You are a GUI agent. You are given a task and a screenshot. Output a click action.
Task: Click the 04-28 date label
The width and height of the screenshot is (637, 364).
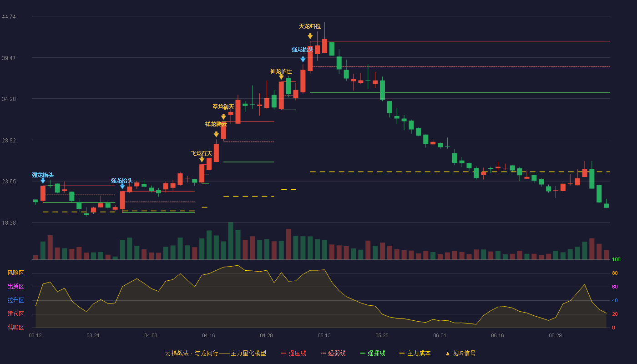click(267, 335)
